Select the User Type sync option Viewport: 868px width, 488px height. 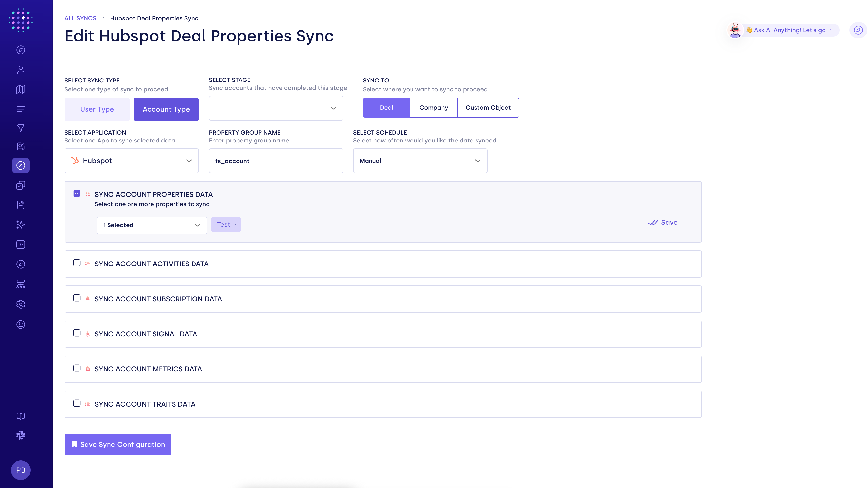(x=97, y=109)
